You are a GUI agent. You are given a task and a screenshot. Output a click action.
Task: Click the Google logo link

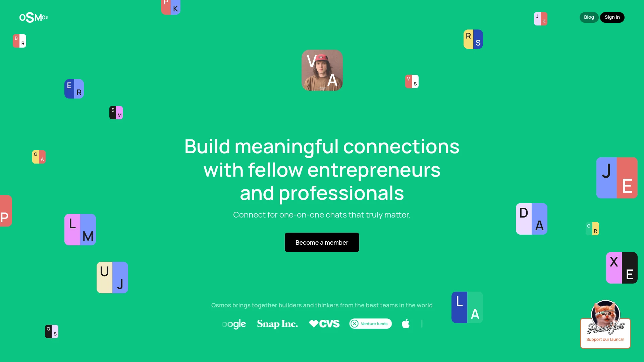pos(233,324)
